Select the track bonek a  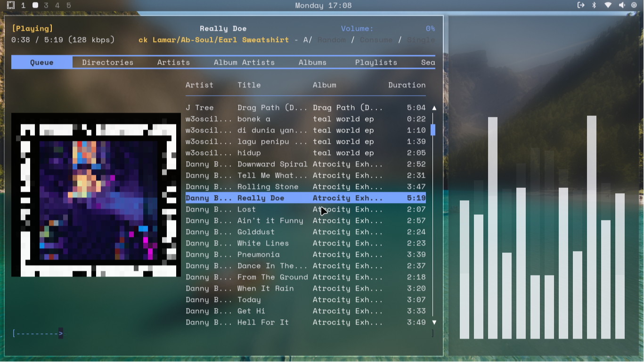(x=306, y=119)
